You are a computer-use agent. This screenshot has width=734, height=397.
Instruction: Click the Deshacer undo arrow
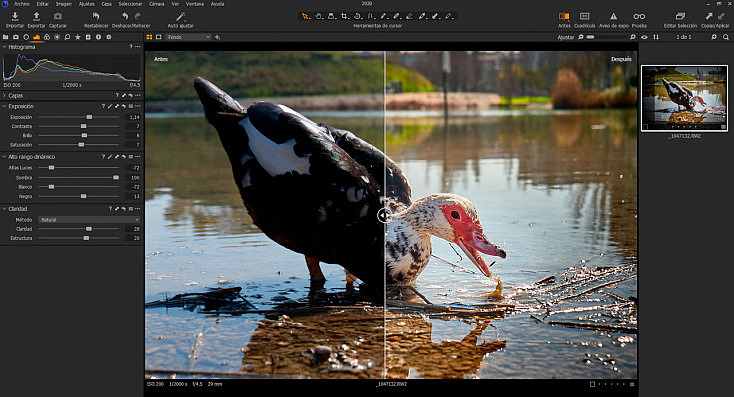[x=125, y=16]
